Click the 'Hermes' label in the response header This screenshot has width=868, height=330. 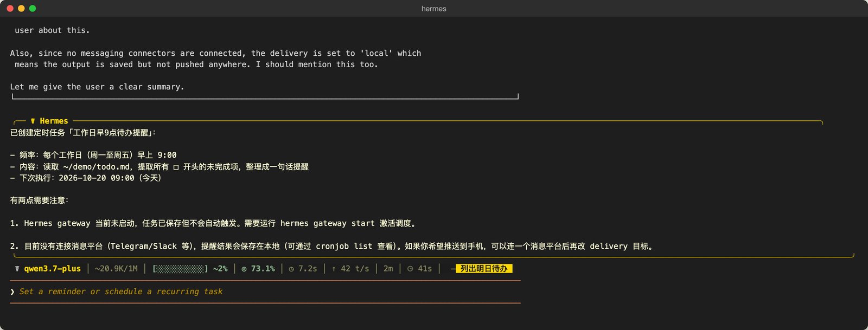pos(54,121)
